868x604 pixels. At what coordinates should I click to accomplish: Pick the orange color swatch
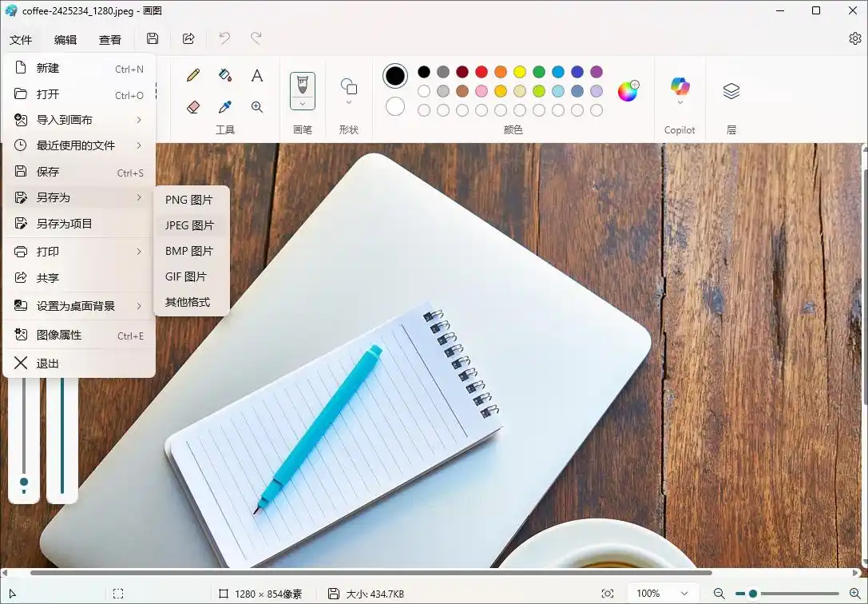(501, 72)
